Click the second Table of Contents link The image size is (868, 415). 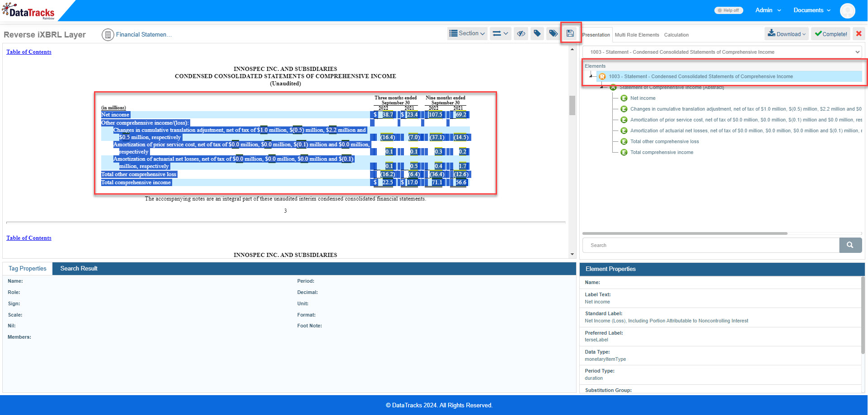pyautogui.click(x=29, y=238)
